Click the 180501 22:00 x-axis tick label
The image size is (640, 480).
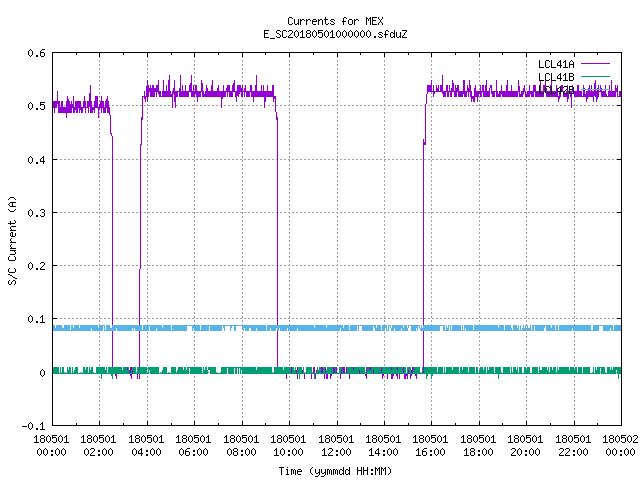(x=573, y=446)
